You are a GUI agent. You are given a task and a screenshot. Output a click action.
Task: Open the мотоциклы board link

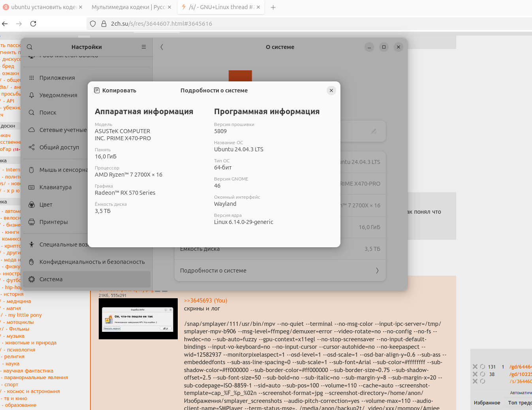point(20,322)
